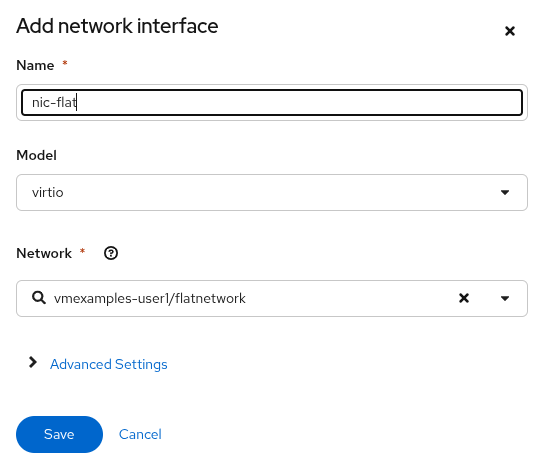Click empty space right of nic-flat text
This screenshot has width=541, height=469.
point(297,102)
